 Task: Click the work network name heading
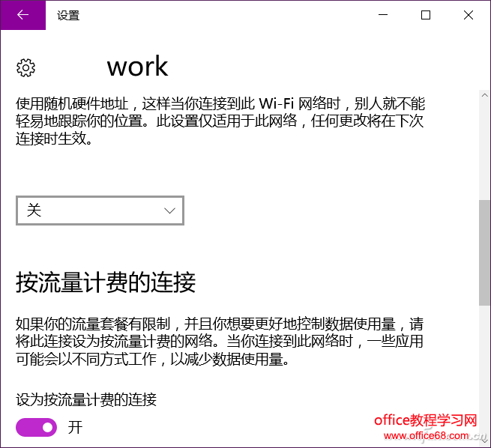point(138,67)
